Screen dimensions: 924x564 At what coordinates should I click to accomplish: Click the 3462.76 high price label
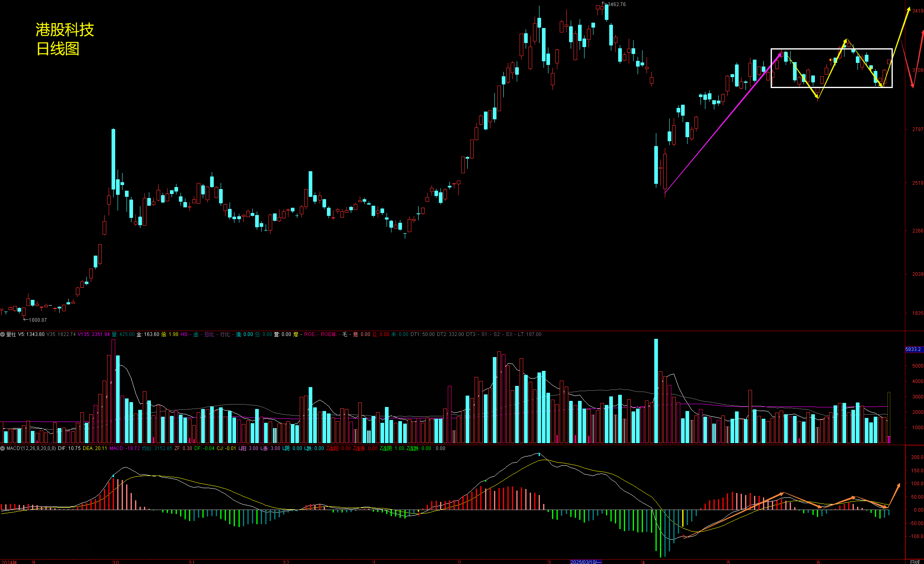coord(616,4)
